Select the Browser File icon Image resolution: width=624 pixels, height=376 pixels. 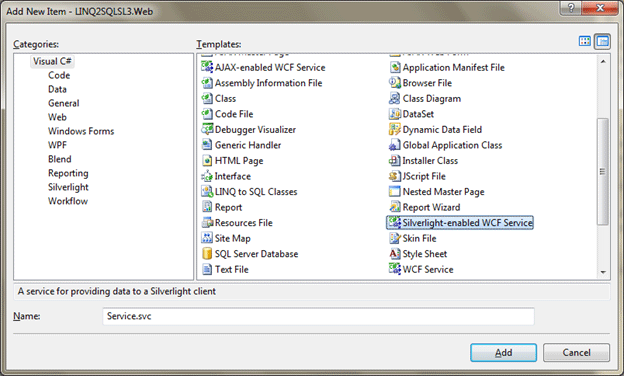click(x=395, y=83)
